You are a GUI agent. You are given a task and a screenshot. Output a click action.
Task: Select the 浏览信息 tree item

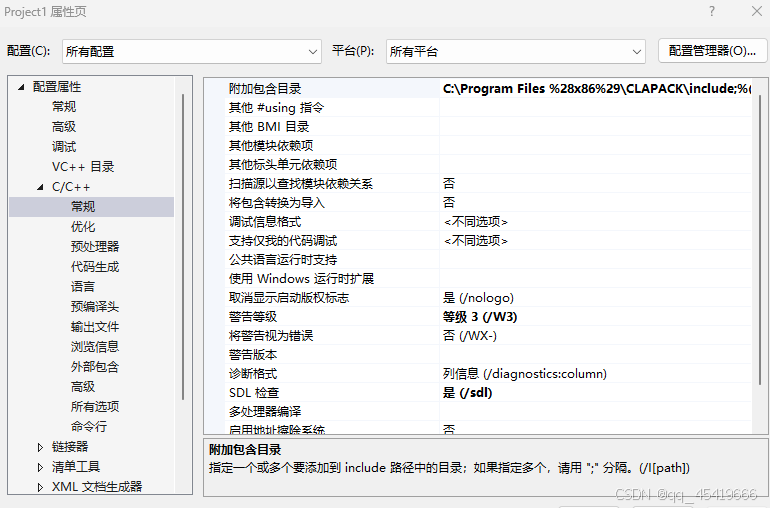[95, 347]
